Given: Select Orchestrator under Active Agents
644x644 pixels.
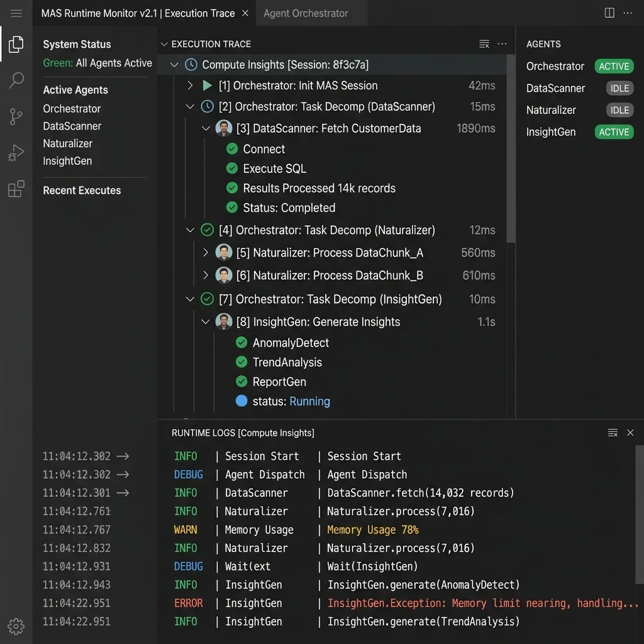Looking at the screenshot, I should pyautogui.click(x=72, y=109).
